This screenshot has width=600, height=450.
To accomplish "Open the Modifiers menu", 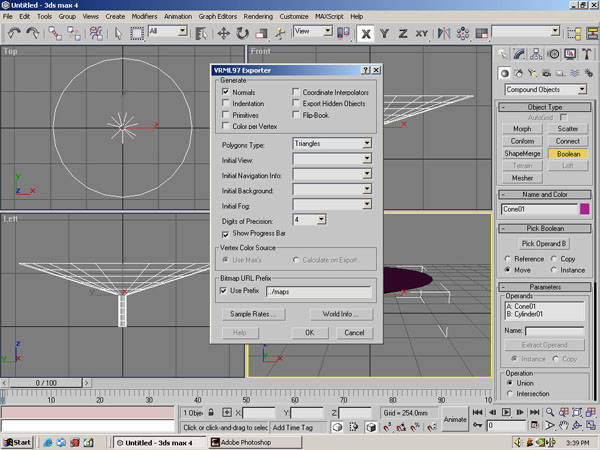I will (x=144, y=16).
